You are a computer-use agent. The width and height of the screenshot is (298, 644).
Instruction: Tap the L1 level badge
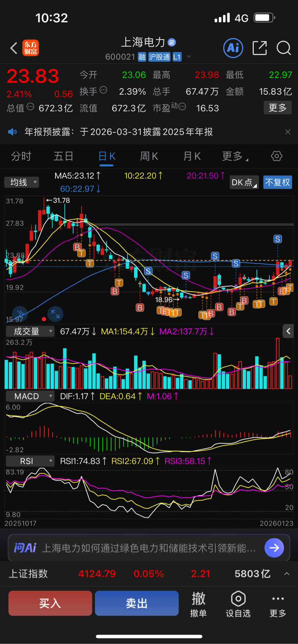pyautogui.click(x=177, y=57)
